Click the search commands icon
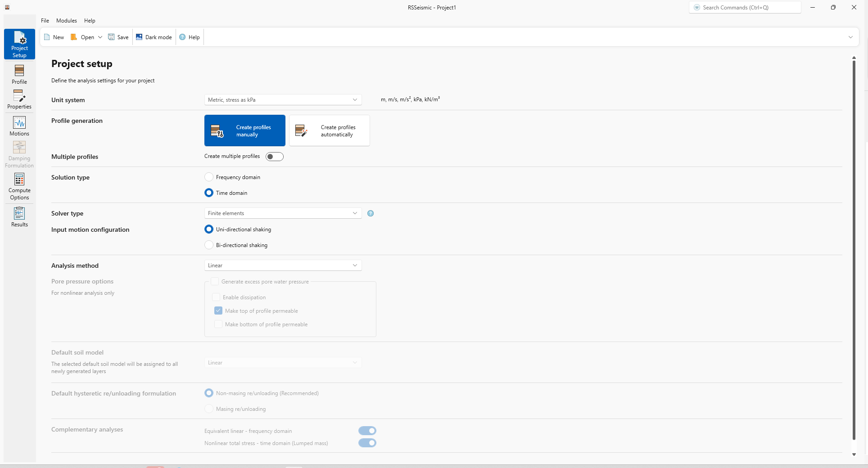 (x=697, y=7)
